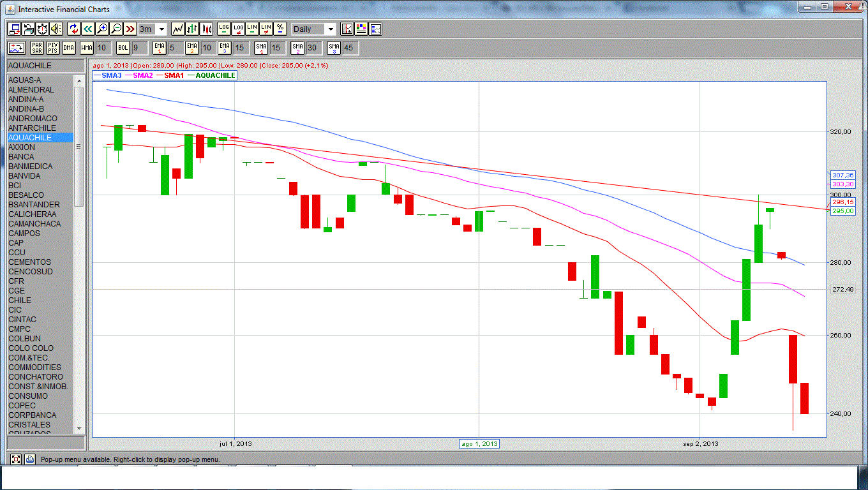Click the print icon in status bar

[x=30, y=459]
